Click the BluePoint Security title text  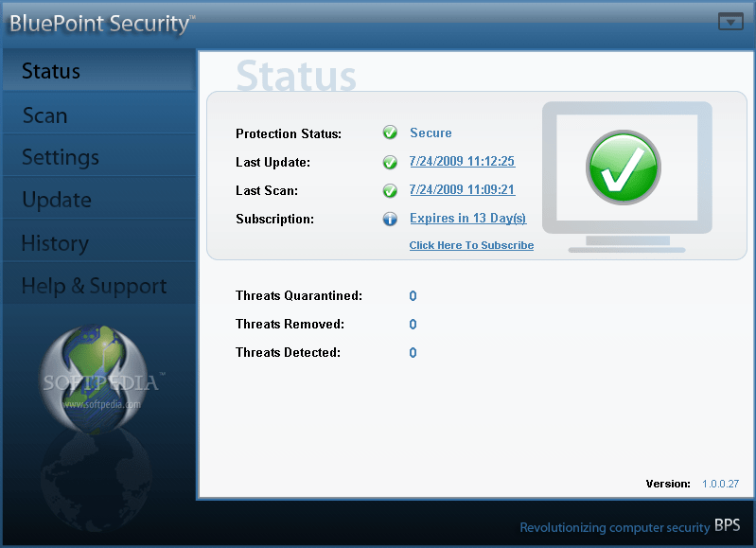(x=102, y=24)
